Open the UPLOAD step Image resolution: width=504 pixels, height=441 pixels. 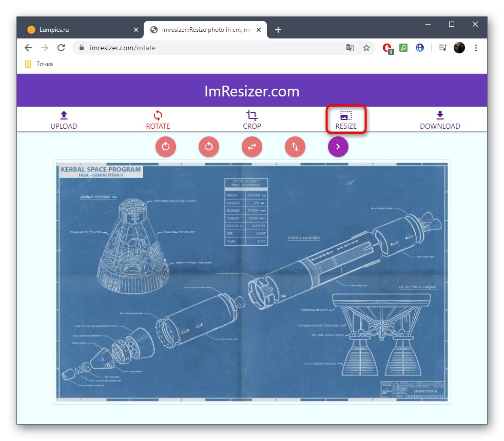click(64, 120)
